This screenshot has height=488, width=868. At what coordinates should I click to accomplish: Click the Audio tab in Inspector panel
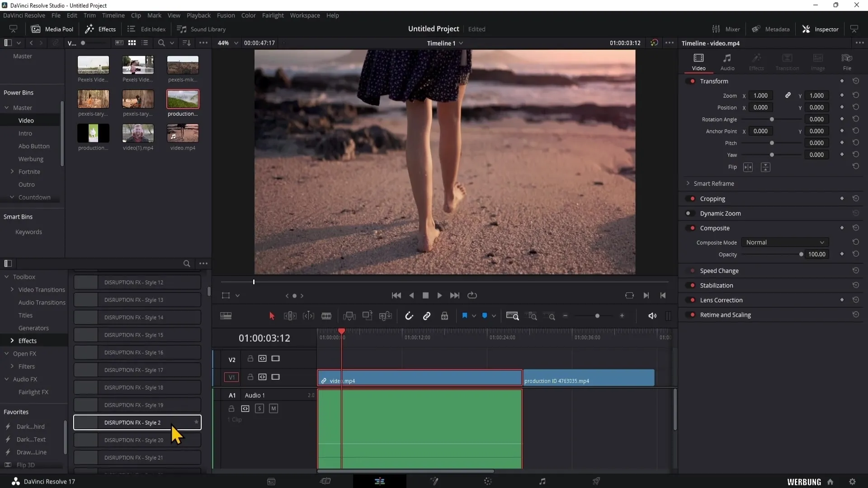[728, 61]
